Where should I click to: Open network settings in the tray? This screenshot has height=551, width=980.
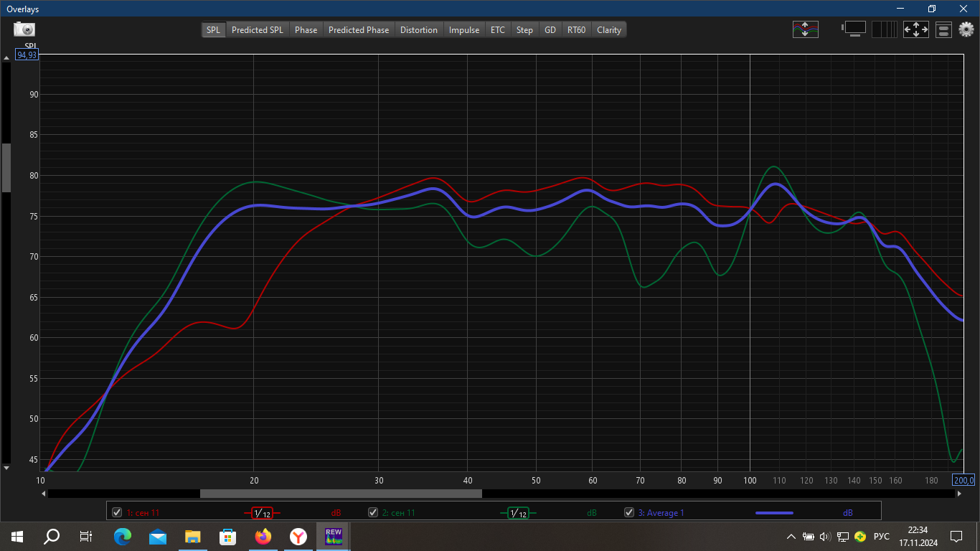pyautogui.click(x=843, y=536)
